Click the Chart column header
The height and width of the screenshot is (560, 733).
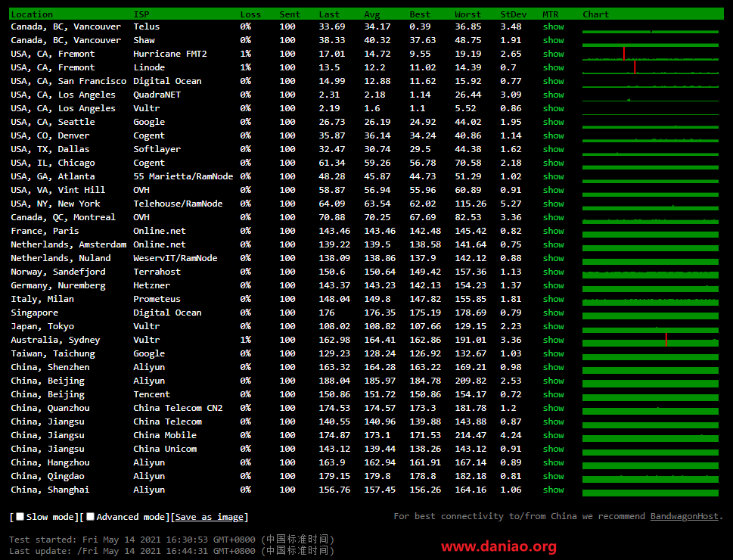[595, 14]
